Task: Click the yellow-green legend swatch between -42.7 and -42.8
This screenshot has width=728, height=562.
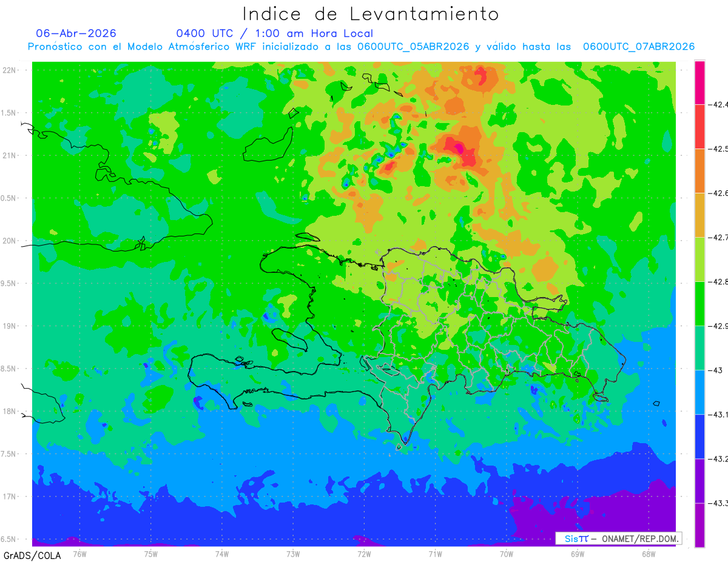Action: [699, 259]
